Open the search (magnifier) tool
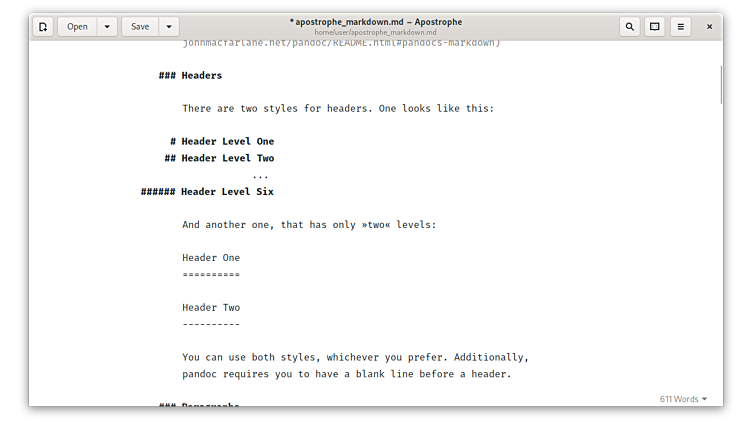 point(630,27)
